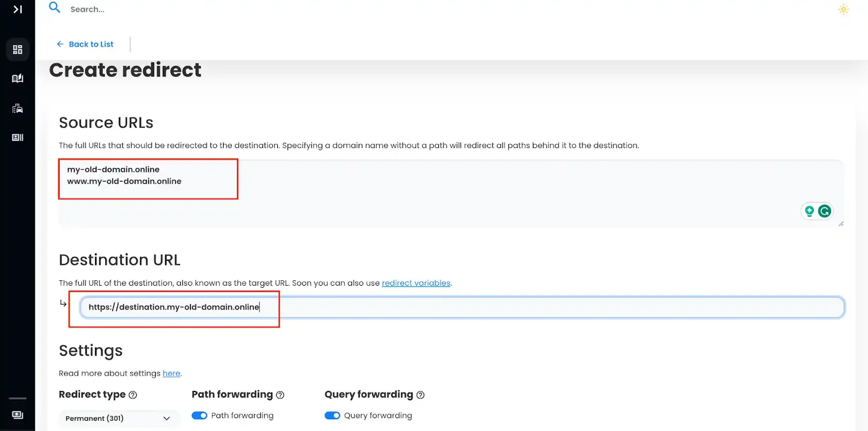
Task: Disable Path forwarding
Action: click(x=199, y=415)
